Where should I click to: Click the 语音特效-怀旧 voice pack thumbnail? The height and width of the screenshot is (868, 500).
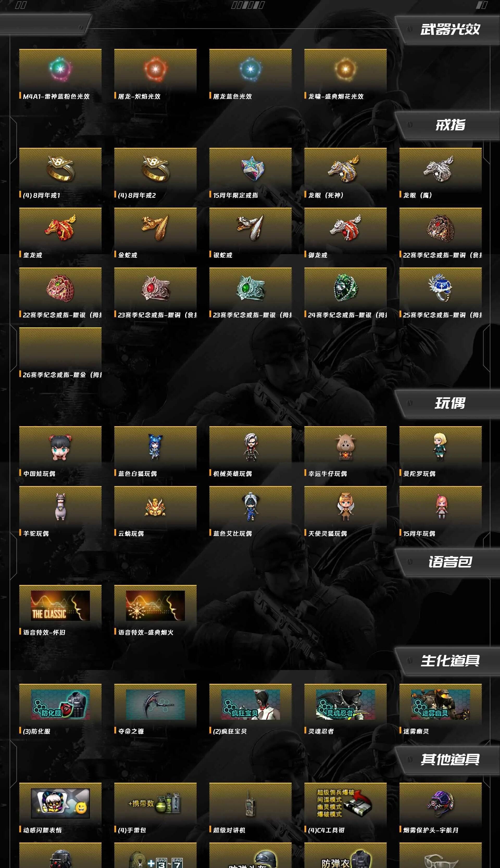tap(60, 605)
